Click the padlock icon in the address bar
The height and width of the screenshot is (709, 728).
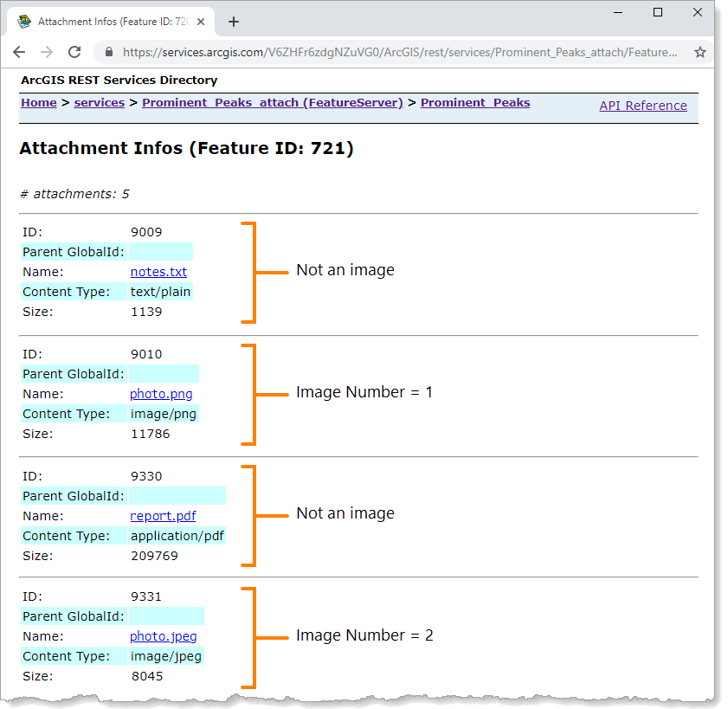tap(109, 52)
